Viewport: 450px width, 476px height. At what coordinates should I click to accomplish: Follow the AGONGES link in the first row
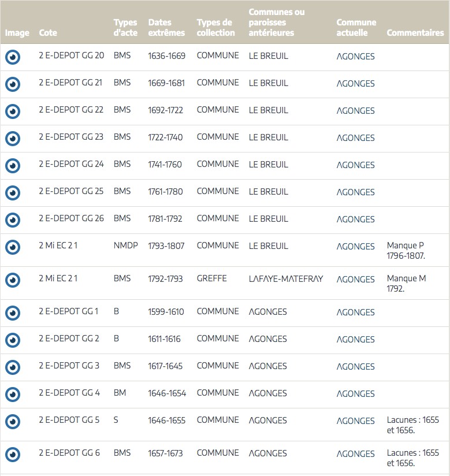[355, 57]
